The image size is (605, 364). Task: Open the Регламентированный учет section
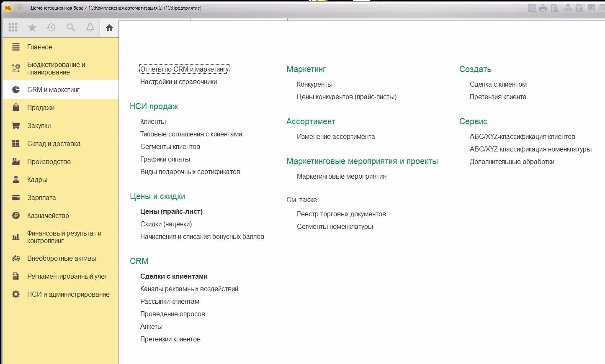tap(61, 277)
